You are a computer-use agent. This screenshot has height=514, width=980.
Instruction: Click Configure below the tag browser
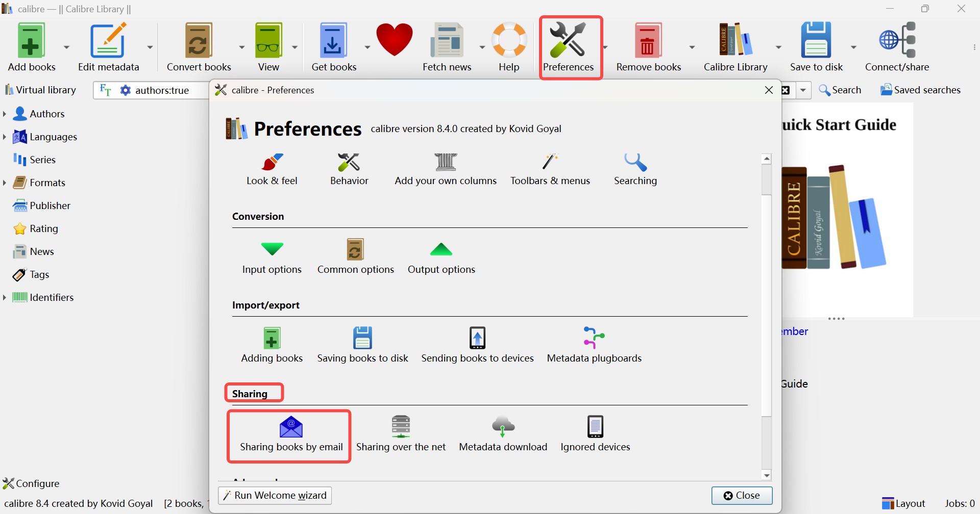tap(32, 483)
